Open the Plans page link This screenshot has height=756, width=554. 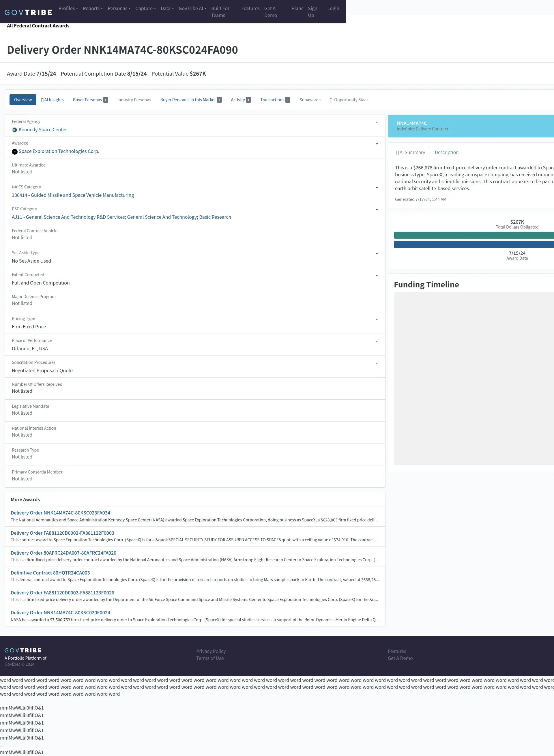[297, 8]
